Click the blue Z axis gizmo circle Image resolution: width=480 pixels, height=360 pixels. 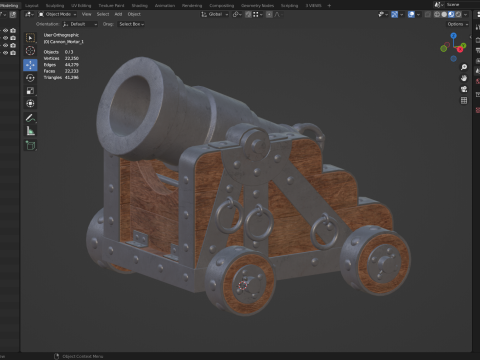[x=453, y=35]
